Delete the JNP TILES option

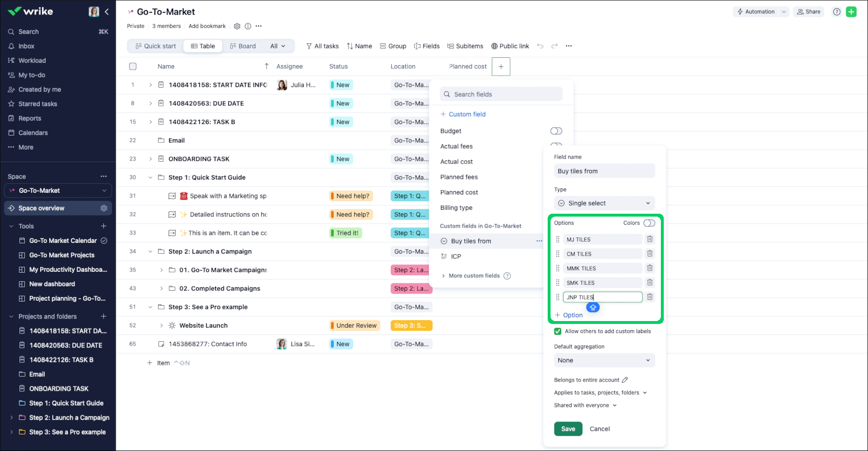pyautogui.click(x=650, y=297)
